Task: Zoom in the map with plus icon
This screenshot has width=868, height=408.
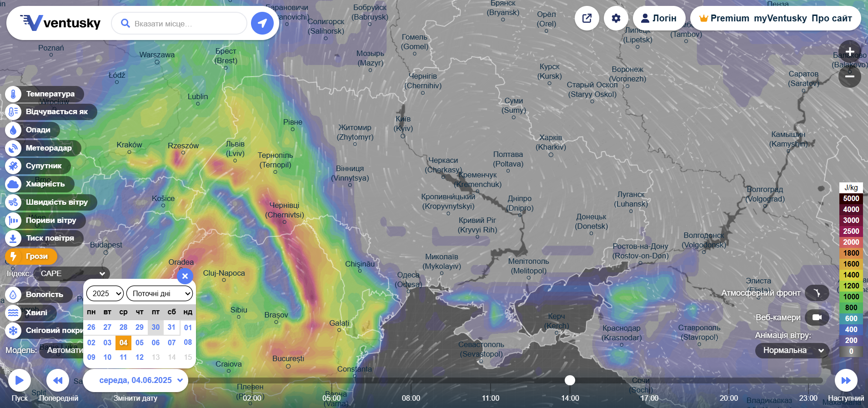Action: [x=849, y=52]
